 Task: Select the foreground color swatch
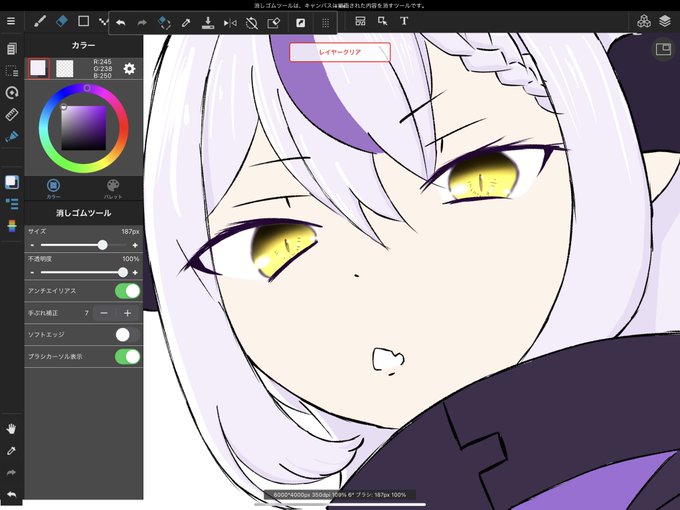pyautogui.click(x=38, y=69)
